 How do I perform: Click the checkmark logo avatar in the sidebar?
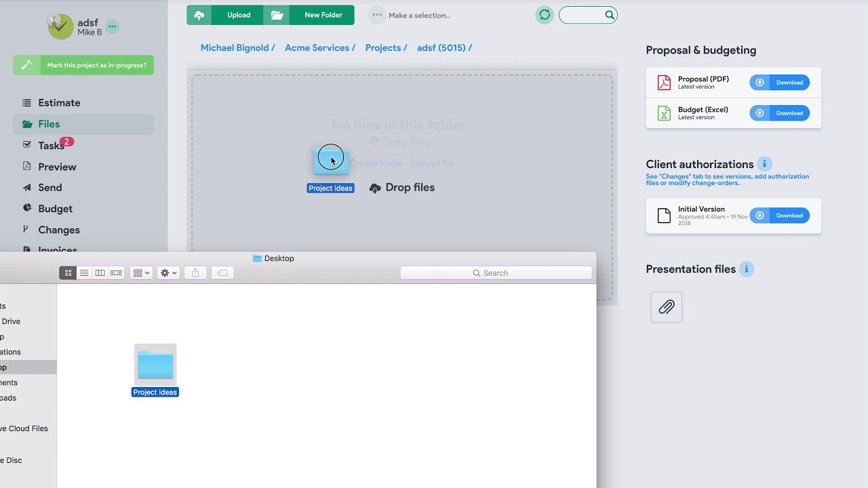60,26
